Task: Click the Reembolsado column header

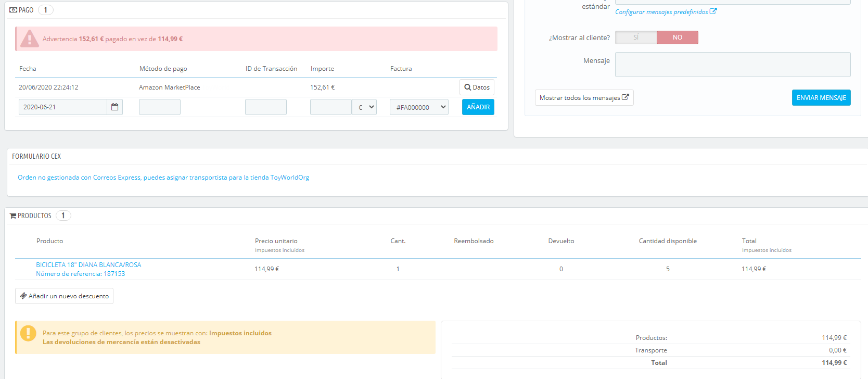Action: point(474,241)
